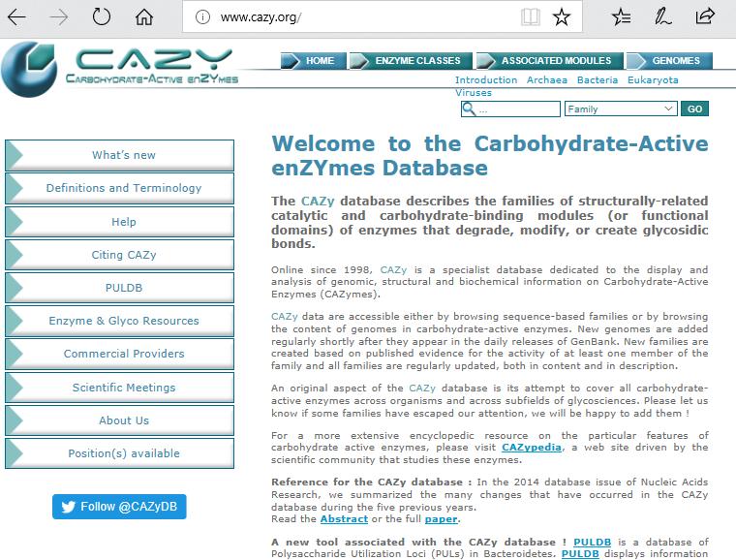Click the GO search button
Screen dimensions: 736x560
(x=694, y=109)
